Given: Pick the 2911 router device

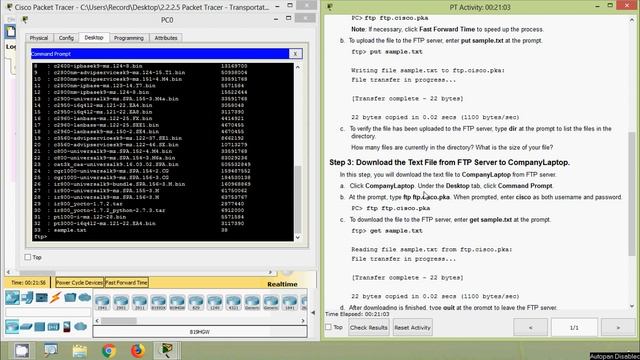Looking at the screenshot, I should [140, 302].
